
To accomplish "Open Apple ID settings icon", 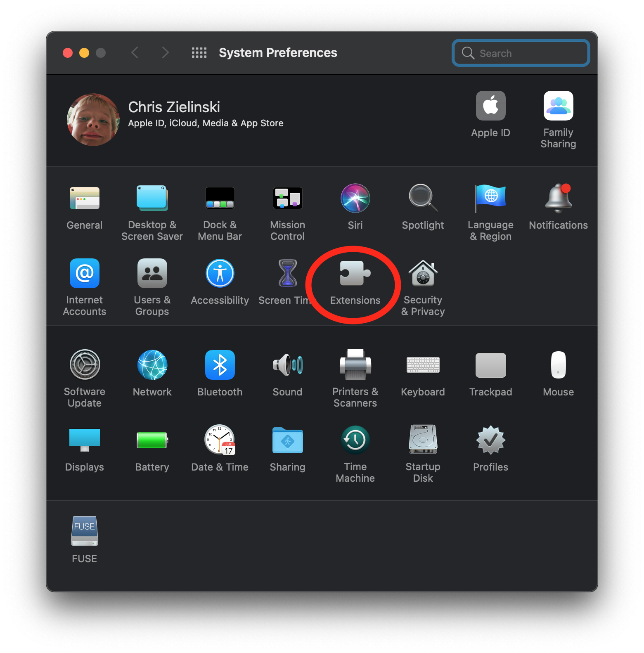I will (491, 106).
